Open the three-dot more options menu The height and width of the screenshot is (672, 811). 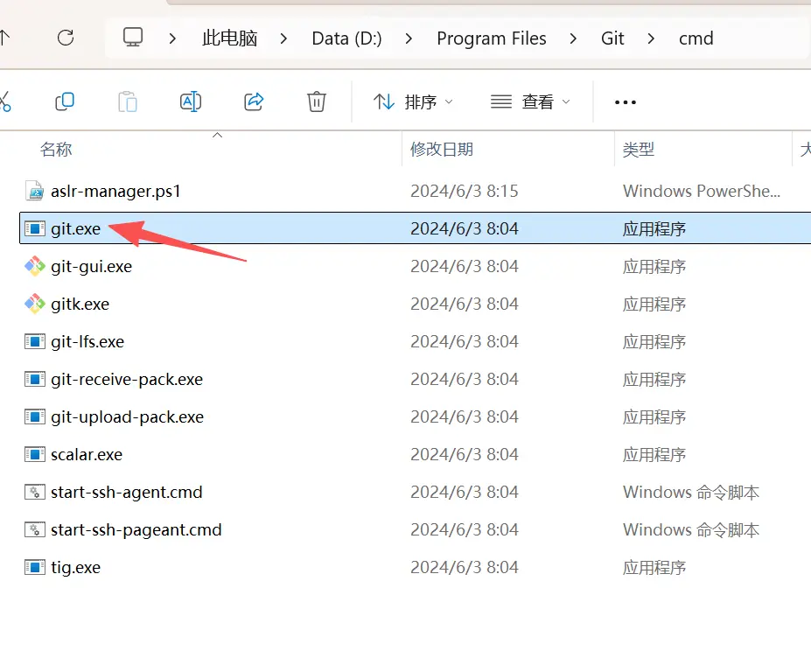pos(626,101)
